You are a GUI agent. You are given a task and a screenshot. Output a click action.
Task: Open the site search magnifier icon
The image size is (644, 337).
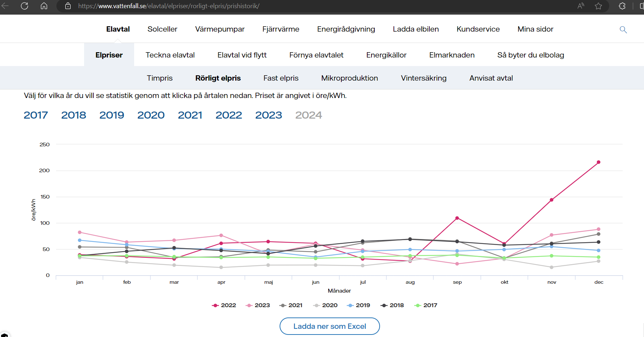[623, 29]
